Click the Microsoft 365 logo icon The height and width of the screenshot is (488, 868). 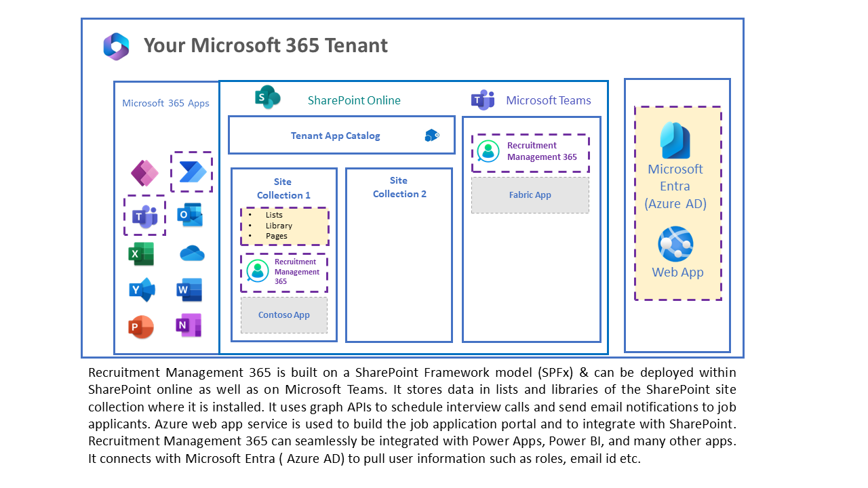tap(116, 46)
